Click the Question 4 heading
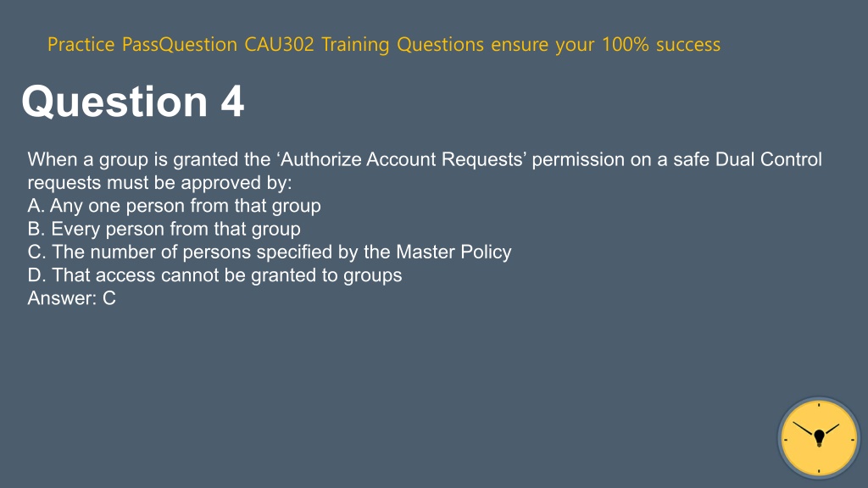Viewport: 868px width, 488px height. point(133,102)
